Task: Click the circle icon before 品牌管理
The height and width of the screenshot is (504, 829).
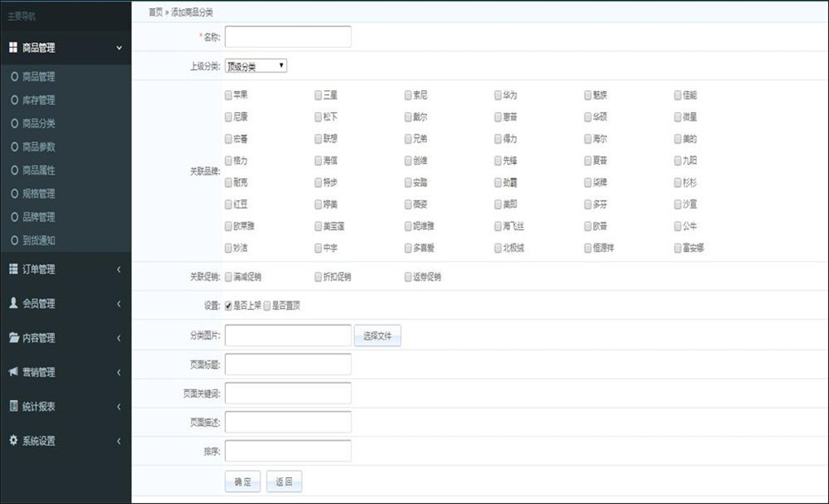Action: [15, 217]
